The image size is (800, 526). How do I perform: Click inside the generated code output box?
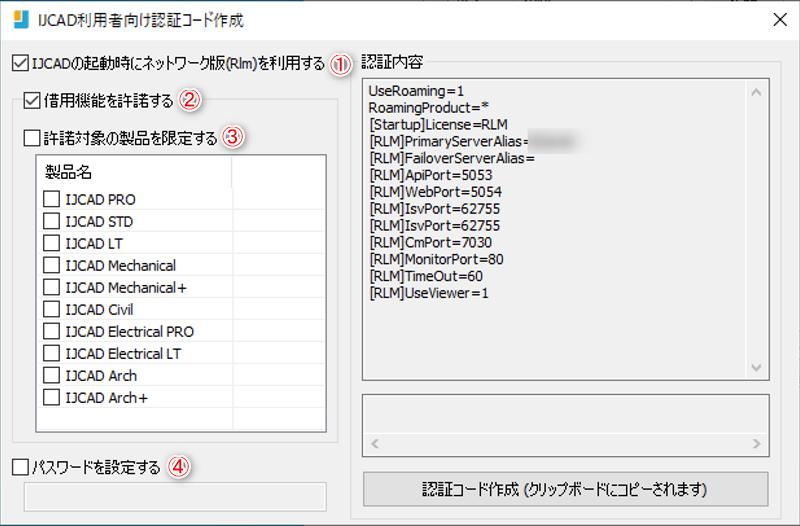point(565,416)
